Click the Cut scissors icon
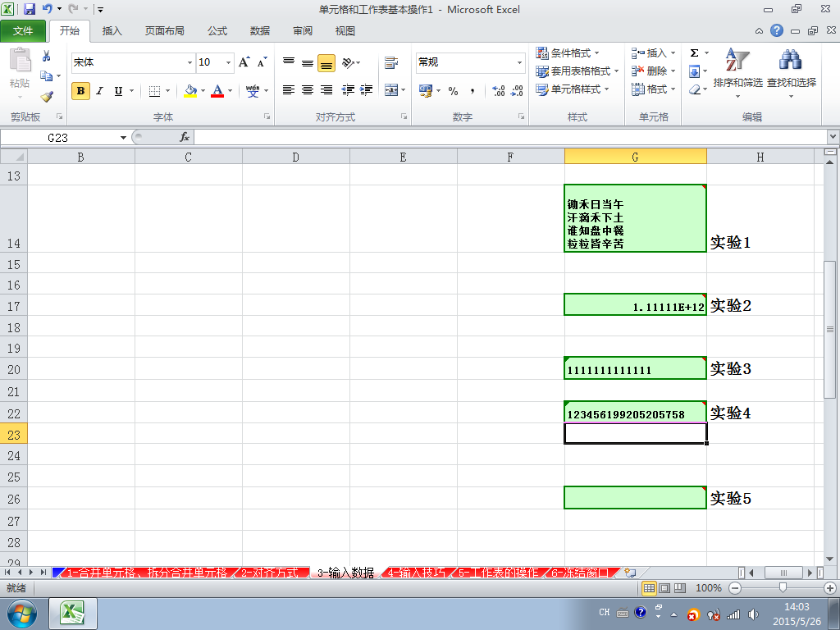Screen dimensions: 840x630 pos(47,56)
